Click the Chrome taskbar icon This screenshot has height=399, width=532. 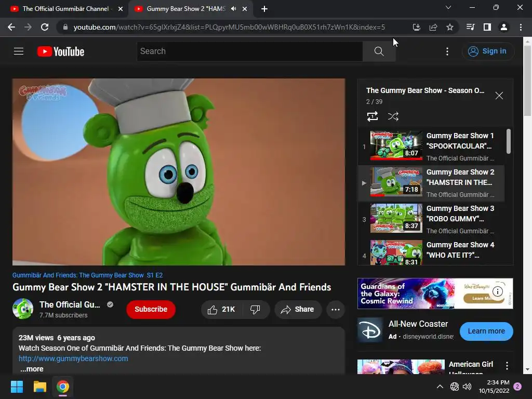(63, 387)
